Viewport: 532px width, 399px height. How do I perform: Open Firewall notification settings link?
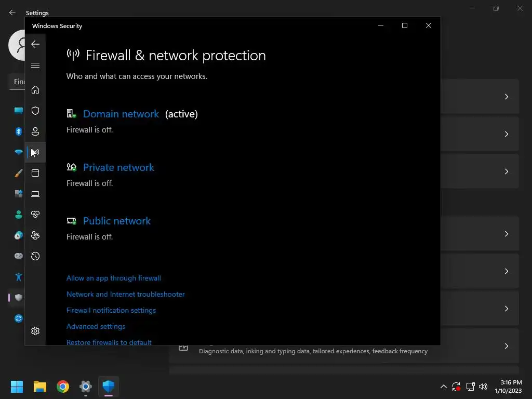111,310
